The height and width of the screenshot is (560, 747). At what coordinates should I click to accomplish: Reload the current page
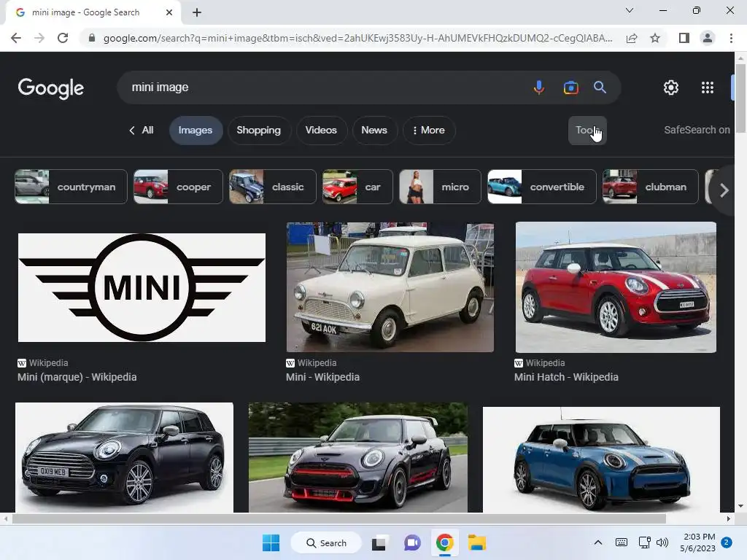(63, 38)
